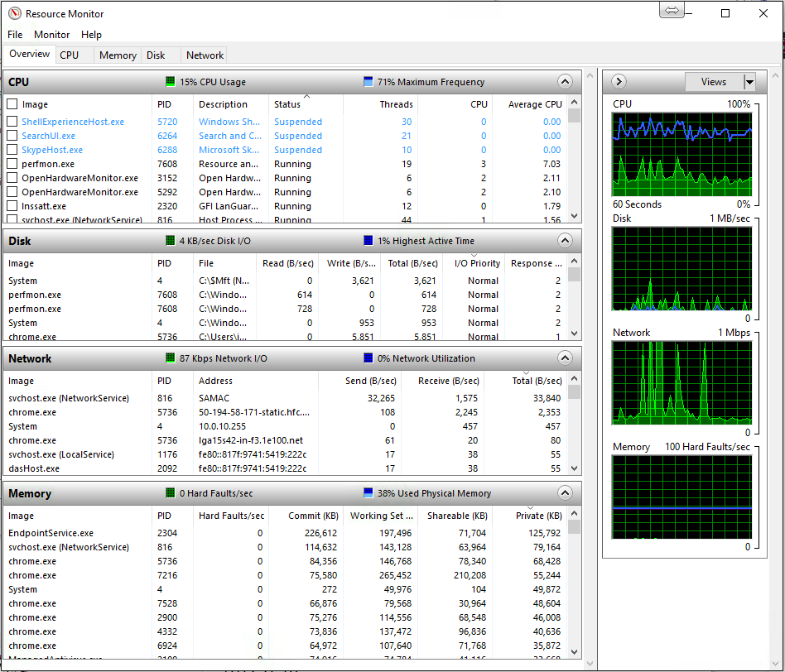
Task: Click the green CPU Usage indicator icon
Action: pos(171,82)
